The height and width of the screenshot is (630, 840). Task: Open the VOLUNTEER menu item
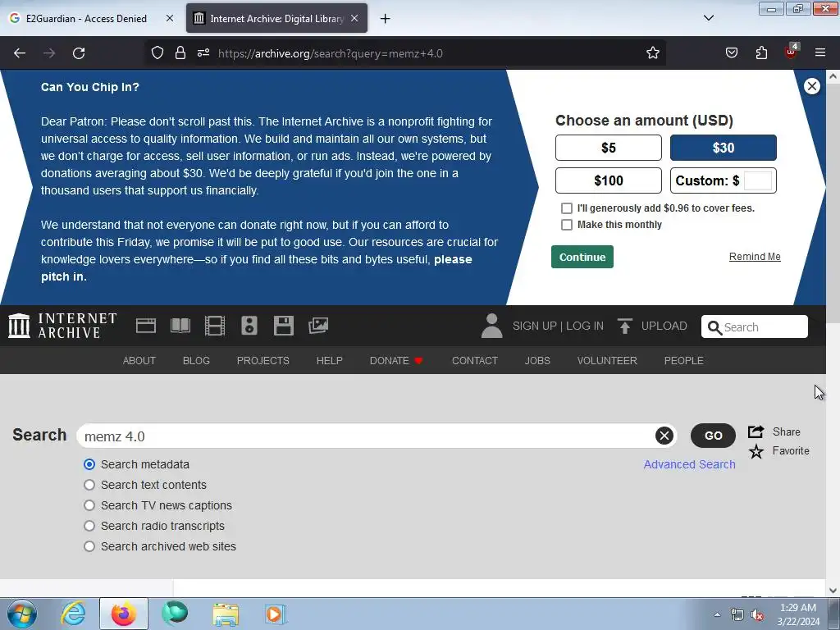[607, 361]
